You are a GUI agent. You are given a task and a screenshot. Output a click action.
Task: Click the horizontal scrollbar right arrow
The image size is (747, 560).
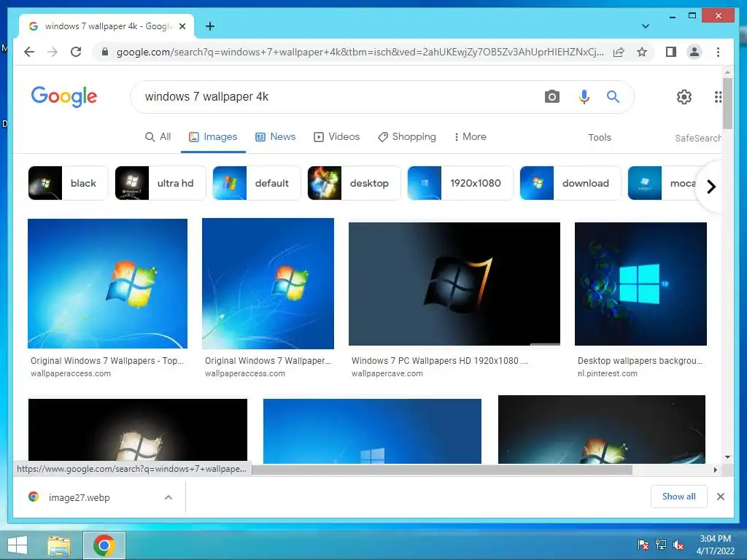click(x=715, y=470)
